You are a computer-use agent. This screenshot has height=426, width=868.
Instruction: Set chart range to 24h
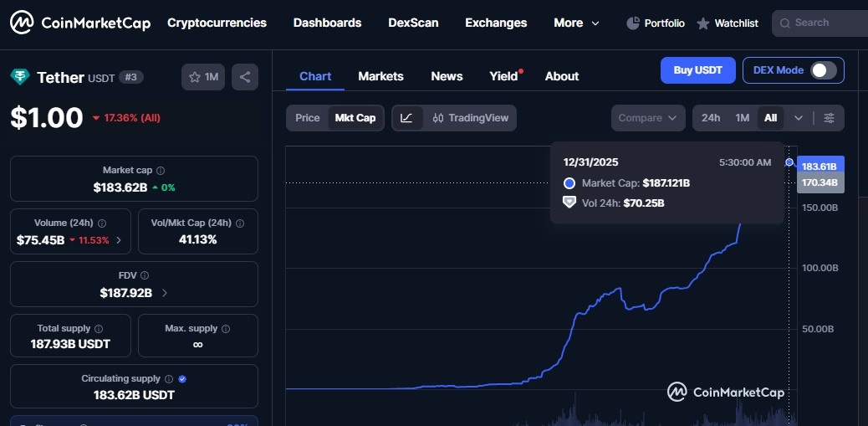(x=711, y=118)
